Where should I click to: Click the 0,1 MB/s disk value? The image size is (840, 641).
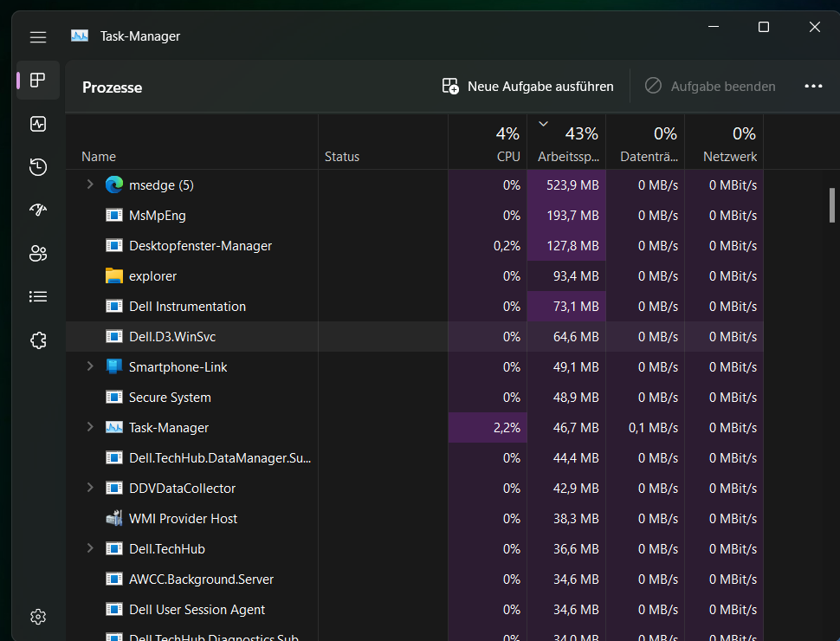[653, 428]
